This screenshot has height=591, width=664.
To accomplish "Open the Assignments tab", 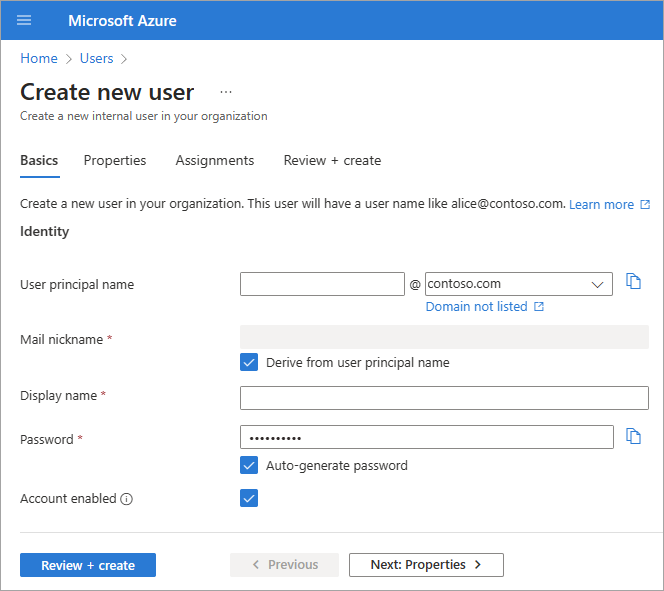I will 215,160.
